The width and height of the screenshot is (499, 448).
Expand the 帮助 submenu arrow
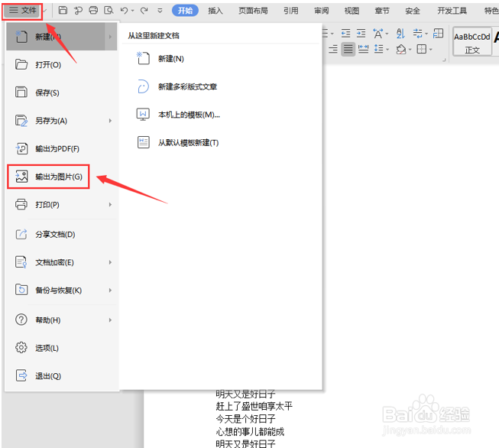click(110, 320)
